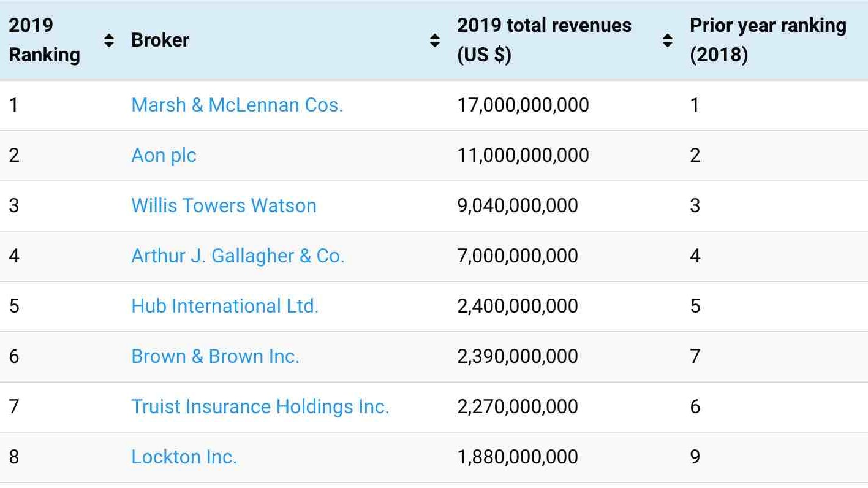The image size is (868, 488).
Task: Open the Willis Towers Watson link
Action: tap(224, 205)
